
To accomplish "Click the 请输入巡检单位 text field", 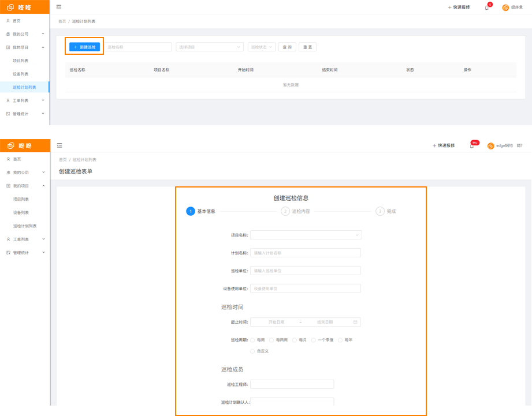I will click(x=306, y=271).
